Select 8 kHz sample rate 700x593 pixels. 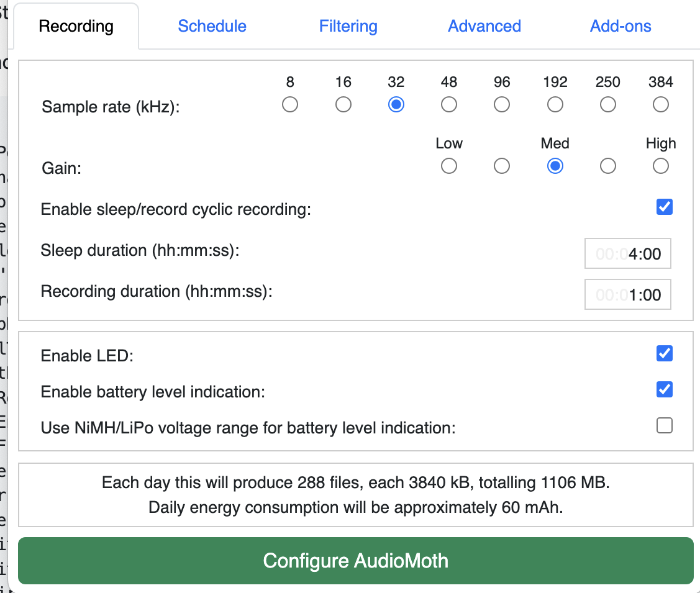coord(290,105)
